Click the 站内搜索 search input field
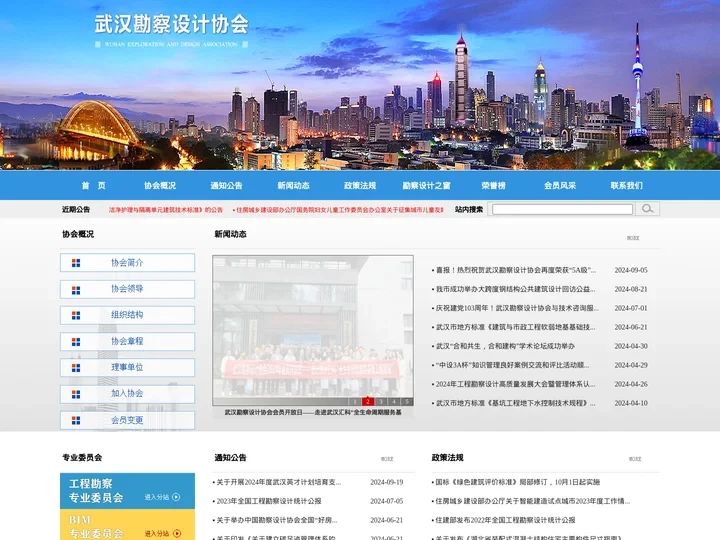The width and height of the screenshot is (720, 540). click(x=562, y=209)
